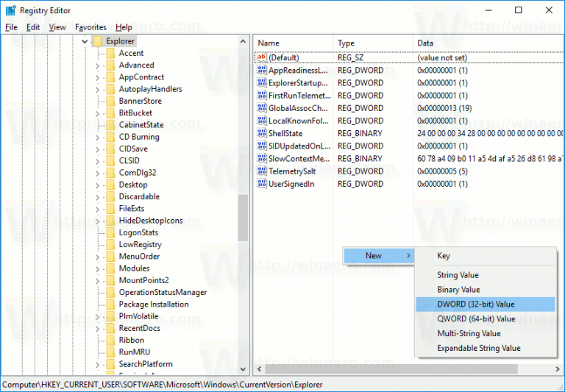Expand the CLSID key
565x392 pixels.
(97, 161)
